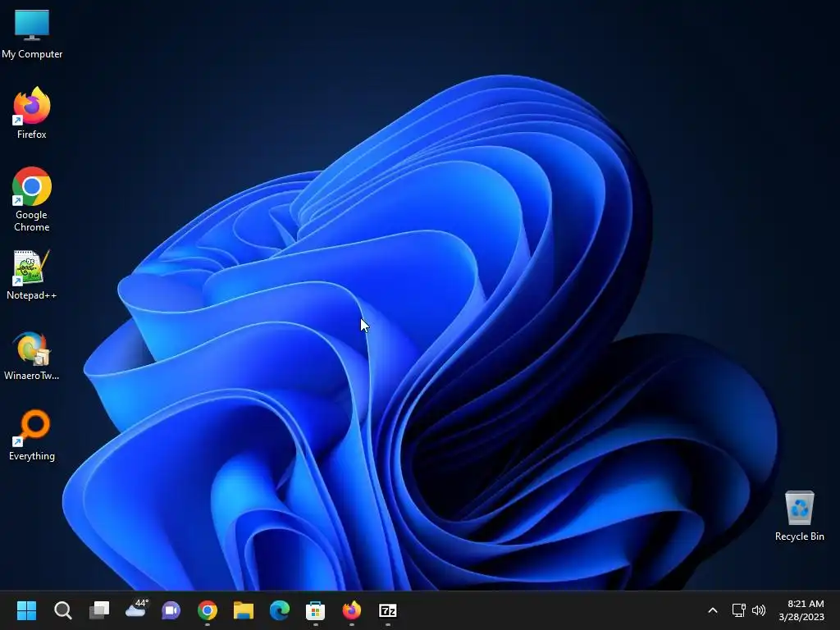Click the My Computer label text
840x630 pixels.
click(x=32, y=54)
